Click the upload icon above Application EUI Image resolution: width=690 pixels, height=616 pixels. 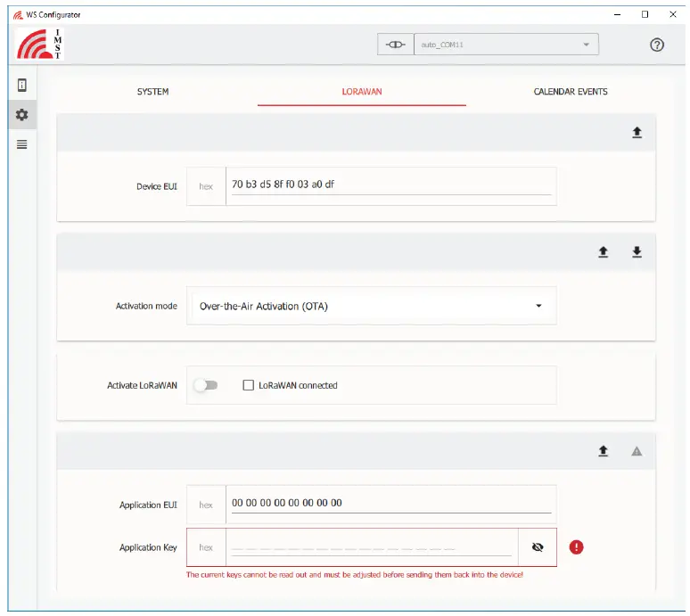pyautogui.click(x=603, y=451)
